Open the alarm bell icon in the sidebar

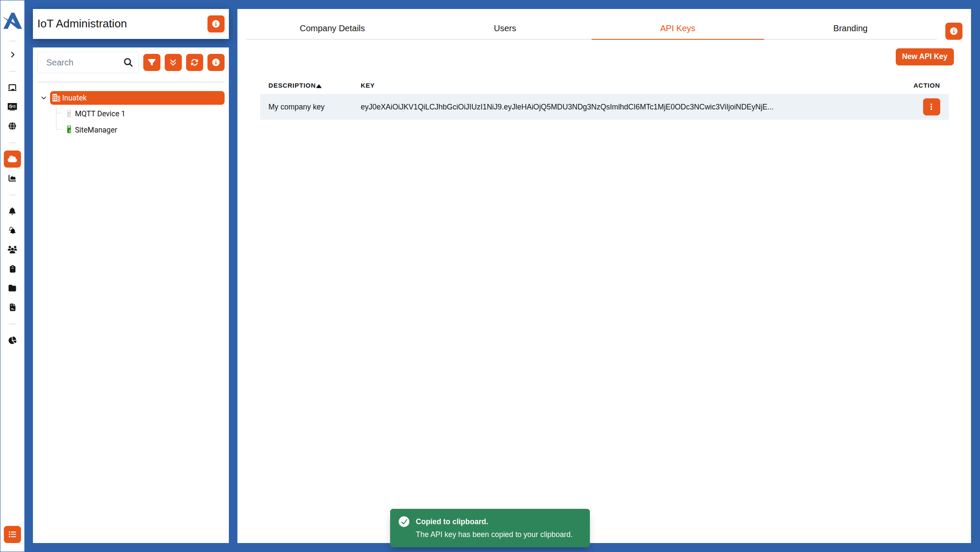click(12, 211)
